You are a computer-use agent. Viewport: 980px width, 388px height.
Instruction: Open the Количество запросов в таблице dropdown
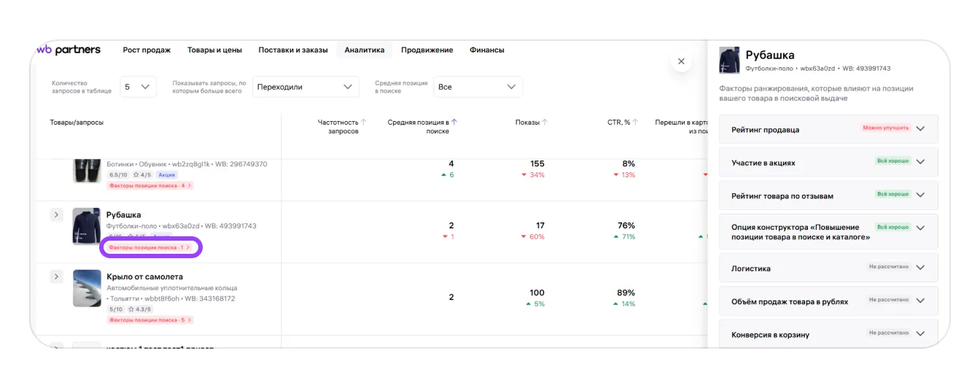pos(138,87)
